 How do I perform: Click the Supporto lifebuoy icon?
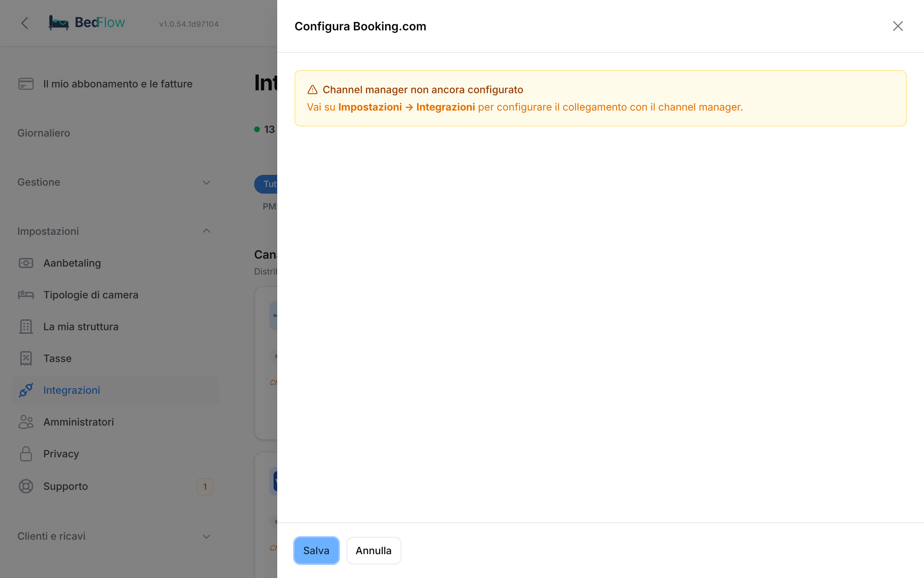pos(26,486)
